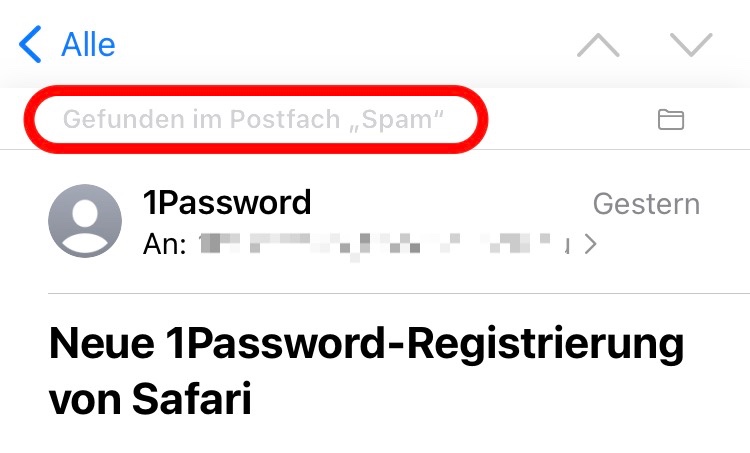The image size is (750, 453).
Task: Go back to the "Alle" mailbox list
Action: coord(88,45)
